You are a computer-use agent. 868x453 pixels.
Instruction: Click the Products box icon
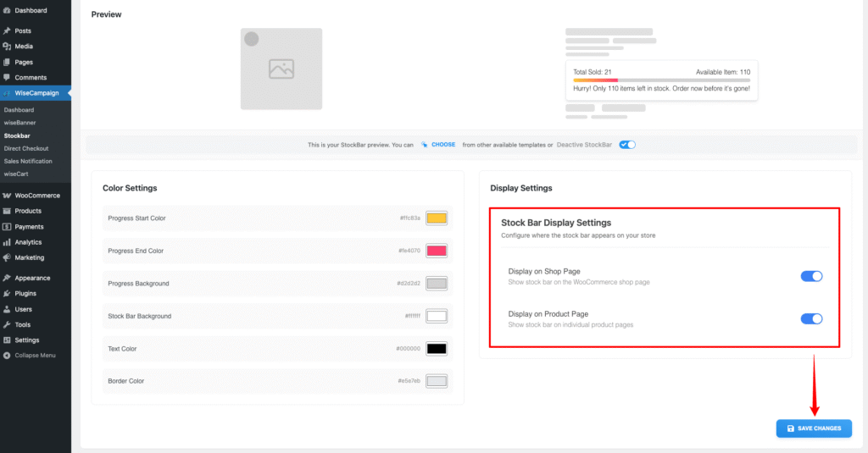click(7, 211)
